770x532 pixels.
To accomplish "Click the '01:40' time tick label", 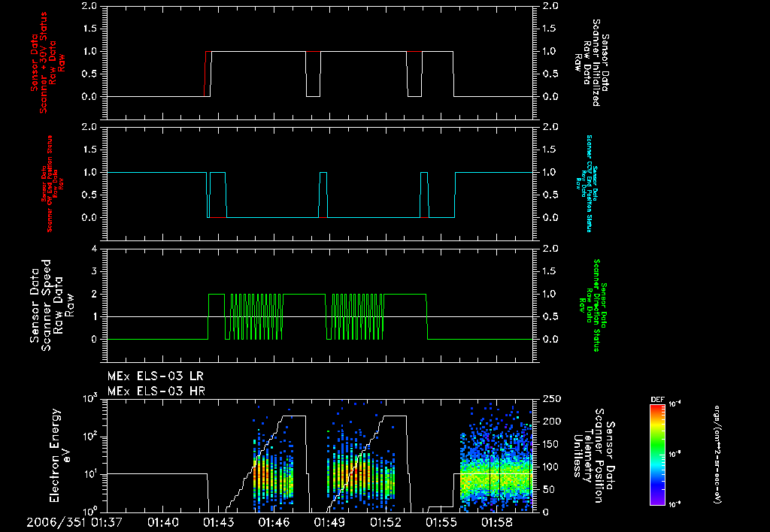I will click(162, 522).
